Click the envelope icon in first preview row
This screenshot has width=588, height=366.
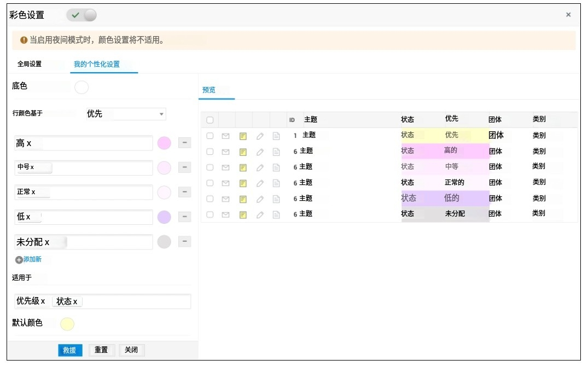pos(225,136)
